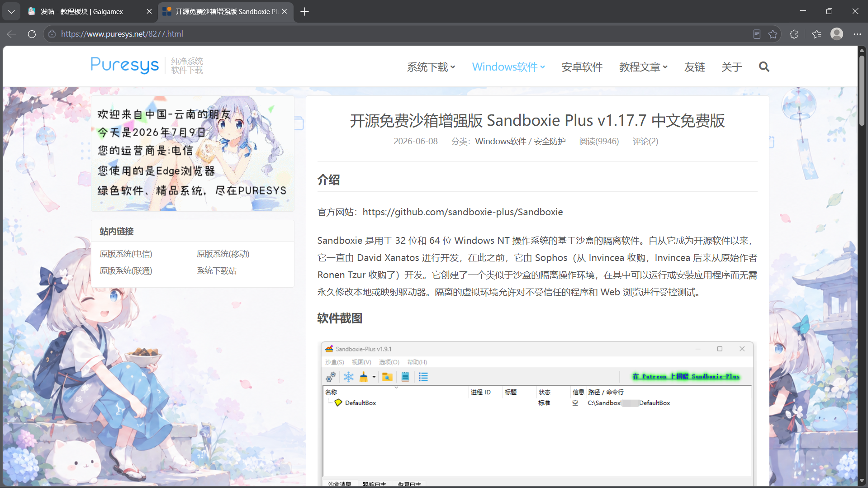This screenshot has height=488, width=868.
Task: Click the broom cleanup icon
Action: tap(363, 377)
